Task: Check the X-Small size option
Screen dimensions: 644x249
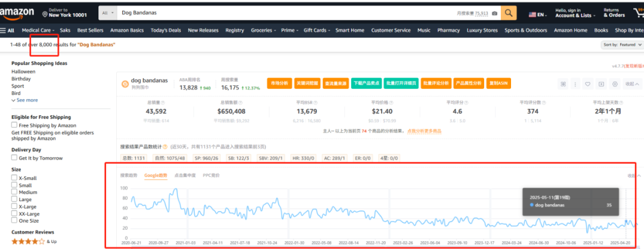Action: [14, 178]
